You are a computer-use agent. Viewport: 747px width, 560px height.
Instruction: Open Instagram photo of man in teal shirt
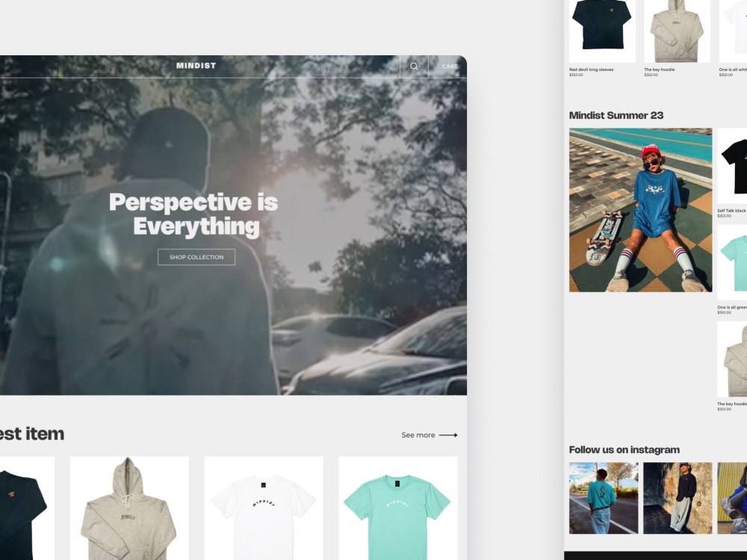click(604, 498)
